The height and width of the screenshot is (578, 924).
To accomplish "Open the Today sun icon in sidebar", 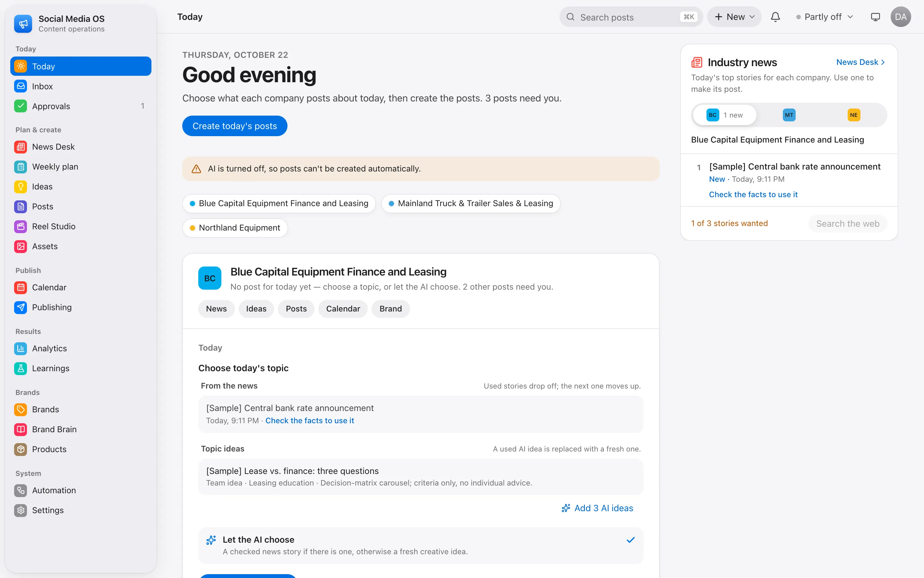I will coord(21,66).
